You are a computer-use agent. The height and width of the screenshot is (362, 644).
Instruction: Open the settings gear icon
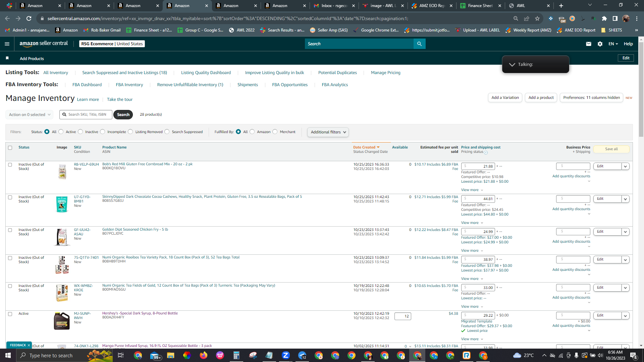pos(600,44)
